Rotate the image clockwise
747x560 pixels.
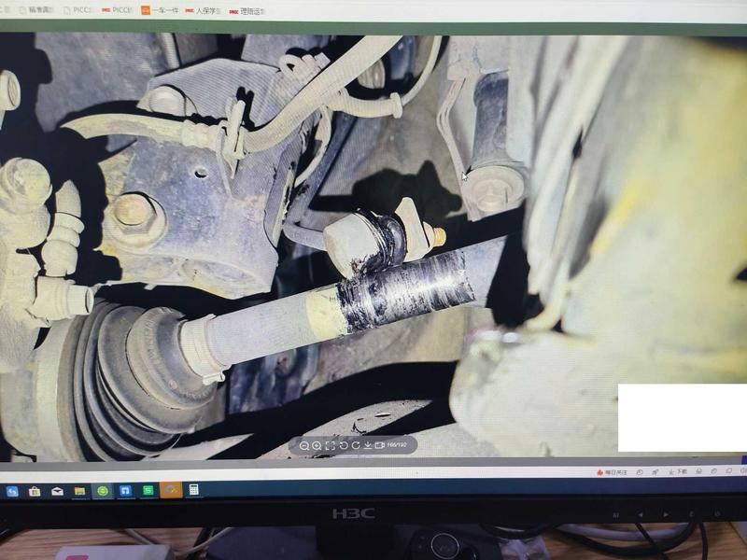[356, 445]
